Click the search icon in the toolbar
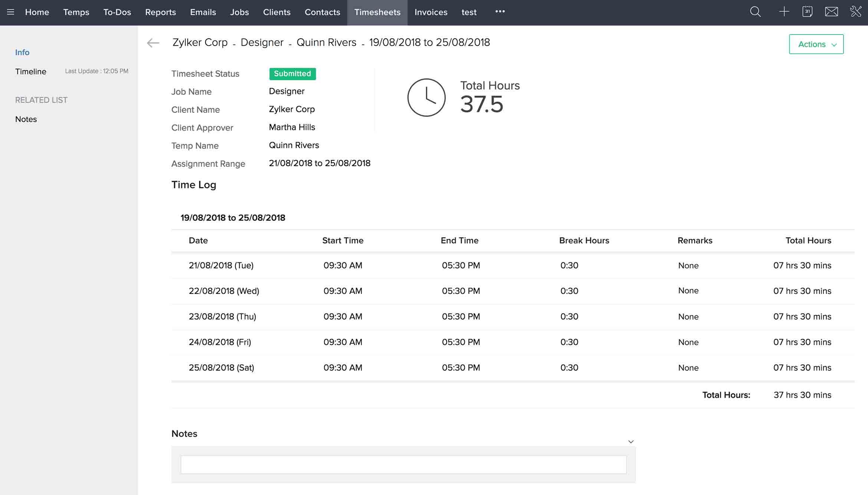This screenshot has width=868, height=495. tap(755, 12)
